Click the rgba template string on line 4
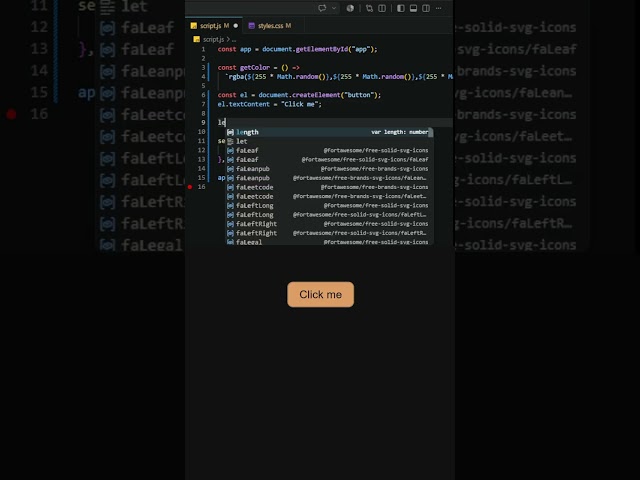Image resolution: width=640 pixels, height=480 pixels. tap(339, 77)
